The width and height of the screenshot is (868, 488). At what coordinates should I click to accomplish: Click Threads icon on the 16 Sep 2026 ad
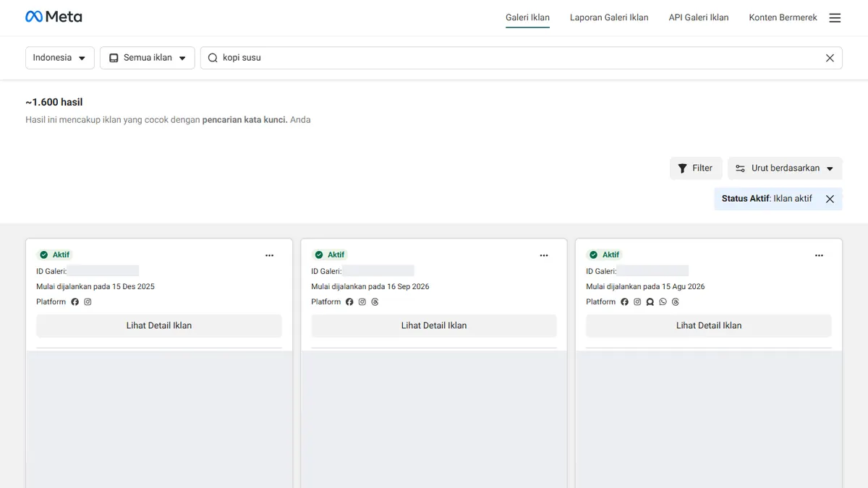click(375, 302)
